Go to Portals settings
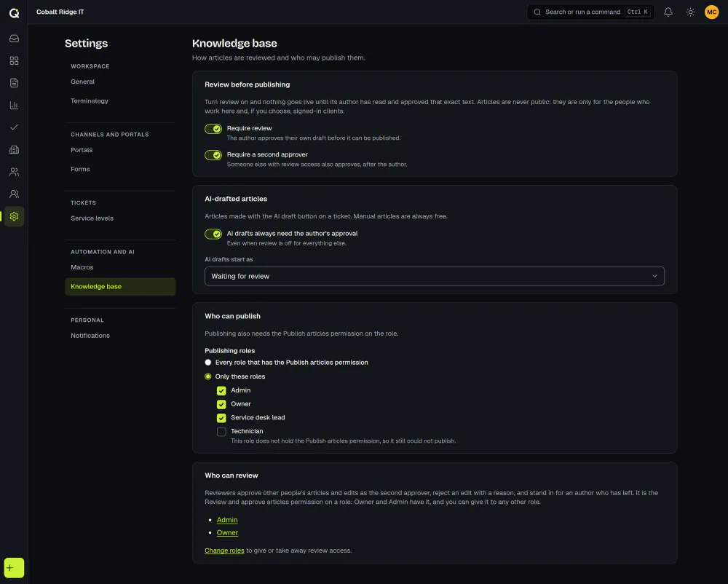This screenshot has width=728, height=584. pos(120,150)
